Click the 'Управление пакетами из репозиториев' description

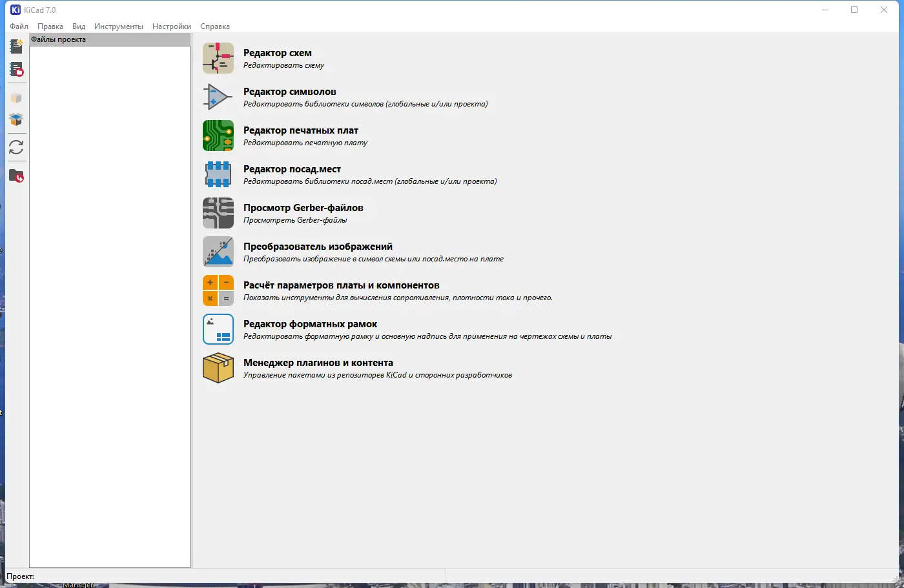(x=378, y=375)
